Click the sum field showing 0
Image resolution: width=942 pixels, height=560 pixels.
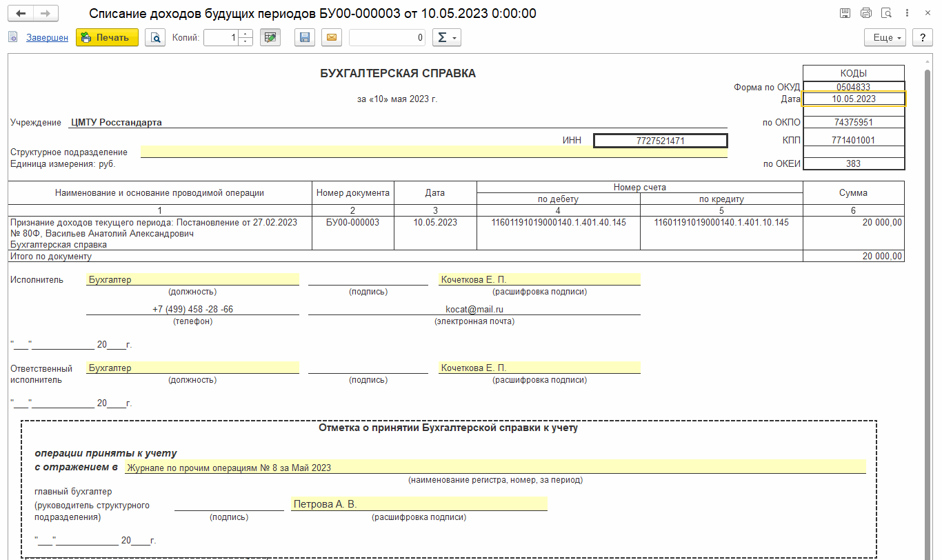(x=388, y=38)
